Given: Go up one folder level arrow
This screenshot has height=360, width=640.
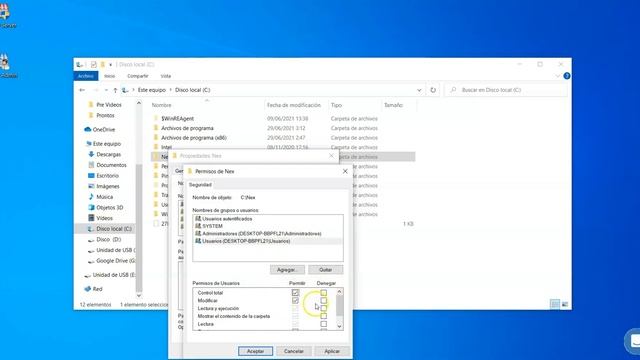Looking at the screenshot, I should pos(115,90).
